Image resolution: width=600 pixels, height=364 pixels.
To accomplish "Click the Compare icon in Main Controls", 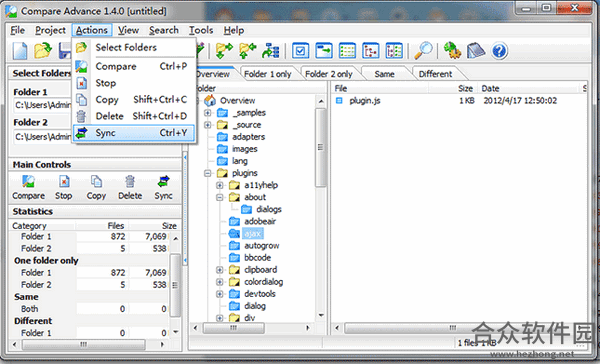I will tap(28, 188).
